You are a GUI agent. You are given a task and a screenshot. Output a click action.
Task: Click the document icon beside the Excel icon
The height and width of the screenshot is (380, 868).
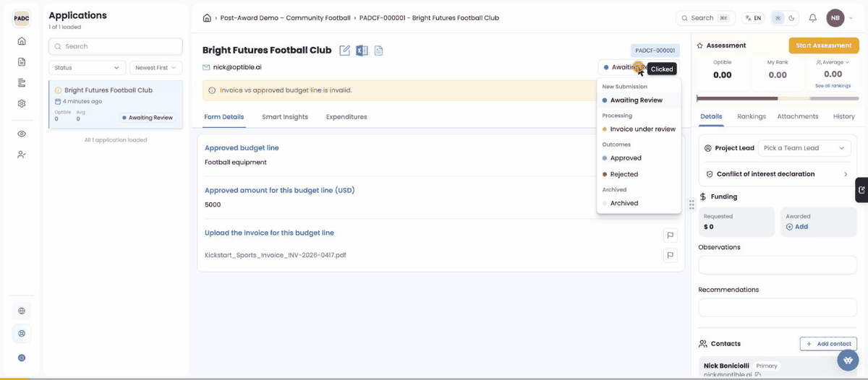click(378, 51)
